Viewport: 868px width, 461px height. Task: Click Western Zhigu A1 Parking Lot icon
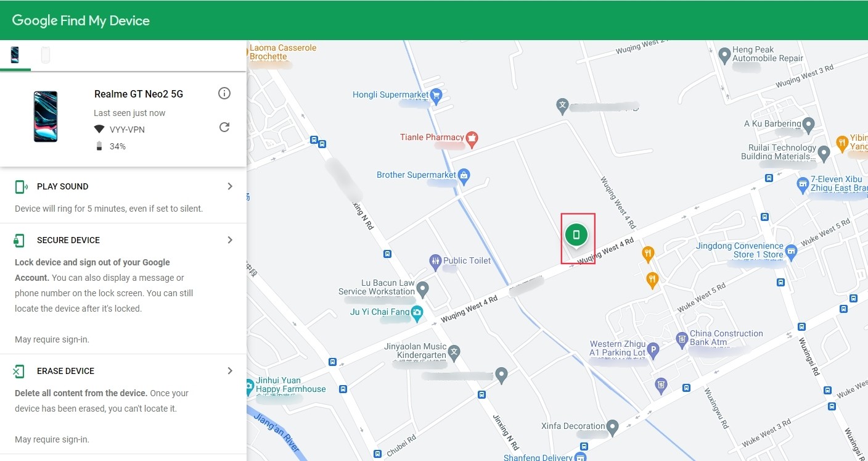point(653,349)
